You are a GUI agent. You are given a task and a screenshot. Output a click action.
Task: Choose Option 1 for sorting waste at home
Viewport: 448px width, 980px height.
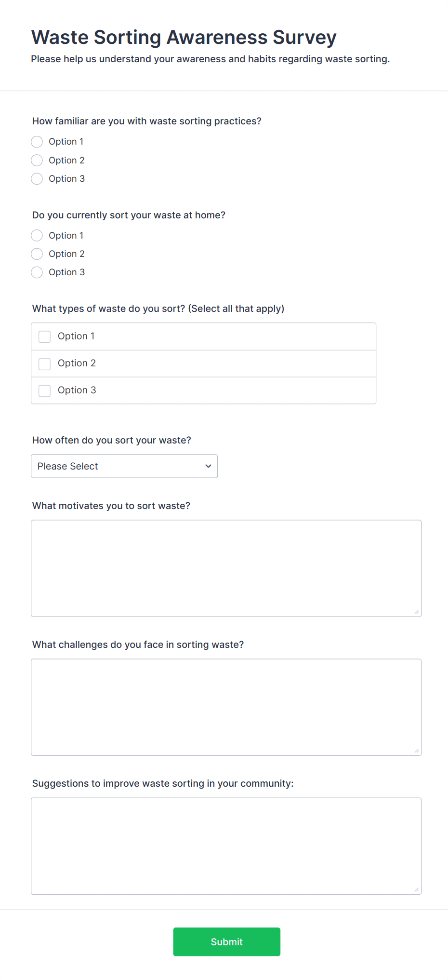click(x=37, y=235)
